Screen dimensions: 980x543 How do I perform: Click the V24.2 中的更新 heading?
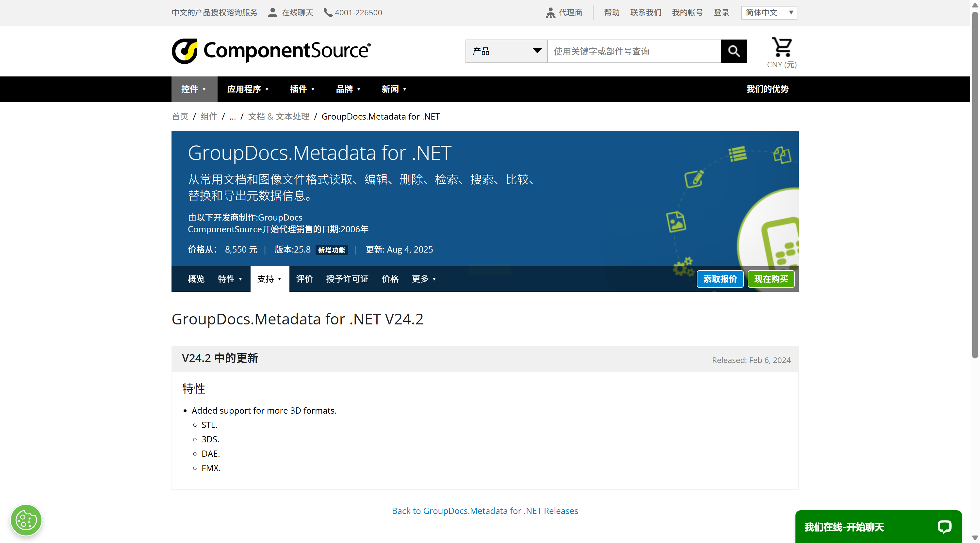[x=220, y=358]
